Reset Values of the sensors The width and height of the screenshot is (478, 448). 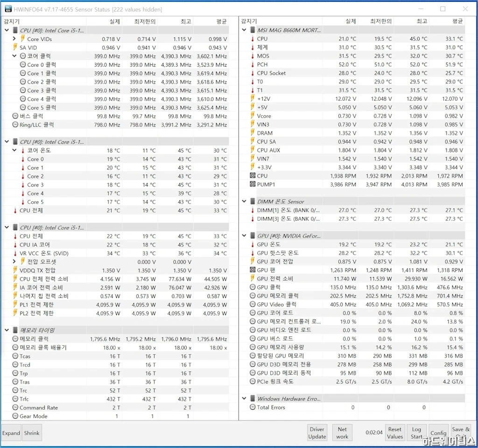coord(395,433)
